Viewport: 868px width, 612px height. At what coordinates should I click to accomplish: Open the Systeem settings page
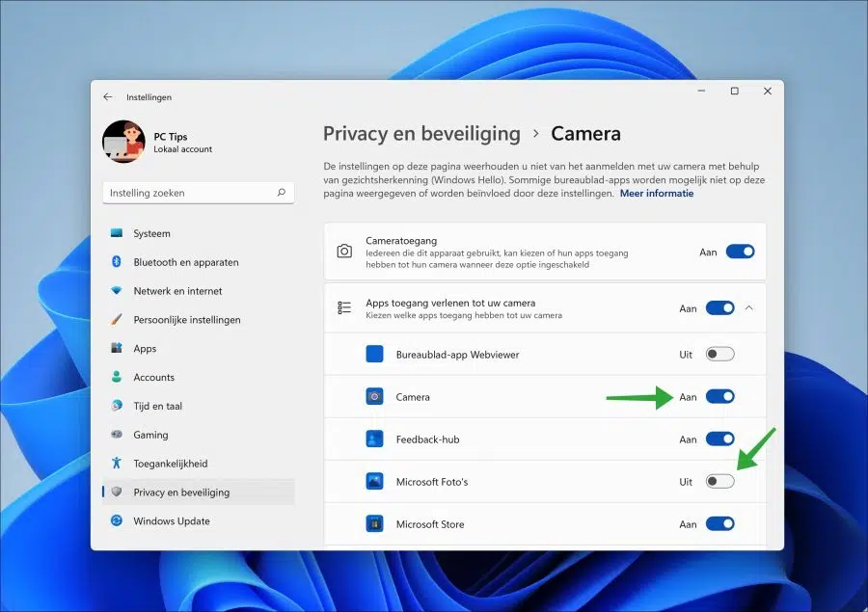pyautogui.click(x=198, y=233)
